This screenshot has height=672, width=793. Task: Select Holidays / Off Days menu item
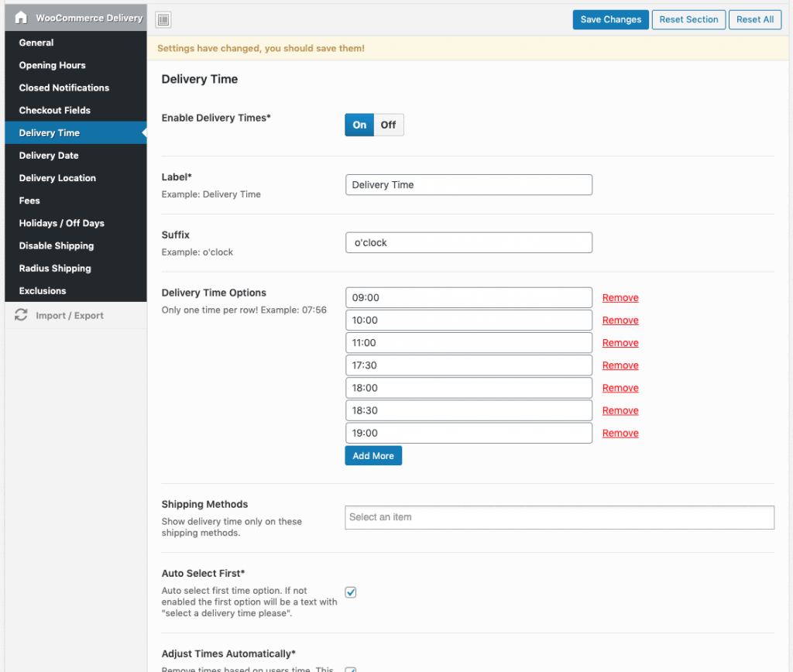(61, 223)
